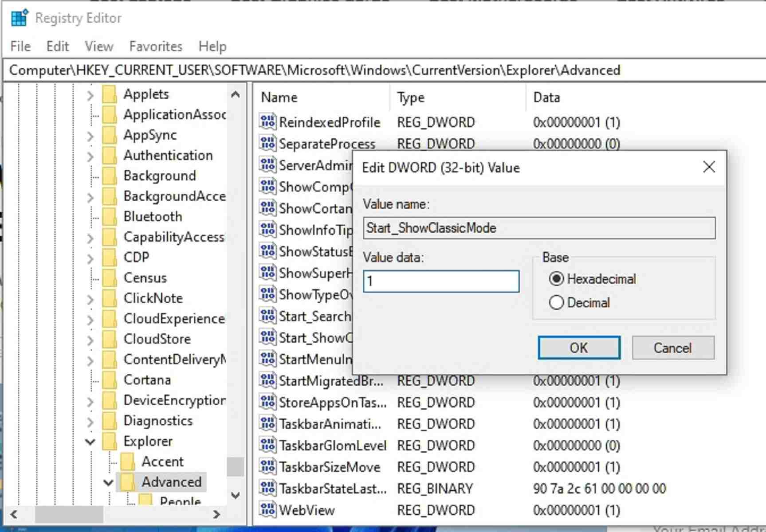Click the WebView DWORD icon

[x=267, y=510]
